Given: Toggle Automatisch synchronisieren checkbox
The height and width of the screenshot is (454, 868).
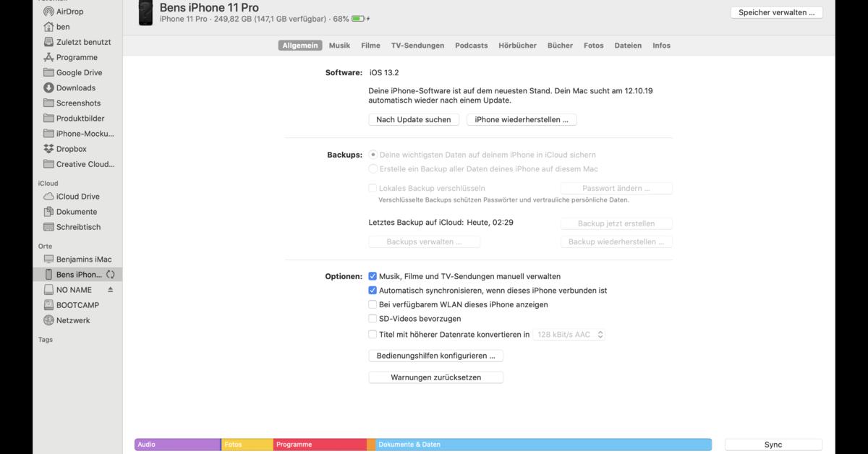Looking at the screenshot, I should [x=373, y=291].
